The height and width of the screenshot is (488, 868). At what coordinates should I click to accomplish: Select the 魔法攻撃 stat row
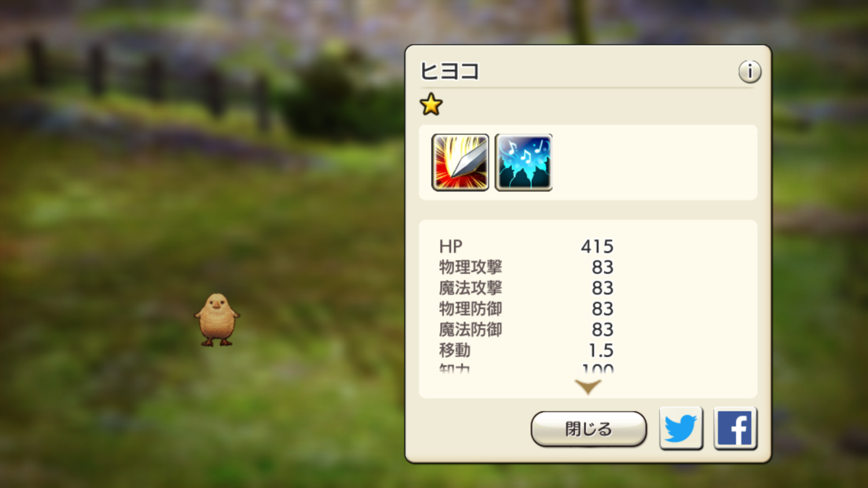click(x=526, y=288)
